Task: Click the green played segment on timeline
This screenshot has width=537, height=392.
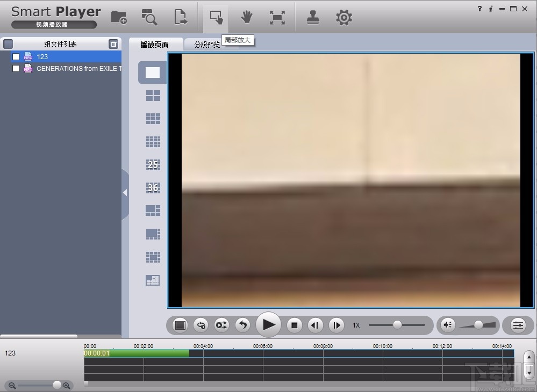Action: pyautogui.click(x=137, y=353)
